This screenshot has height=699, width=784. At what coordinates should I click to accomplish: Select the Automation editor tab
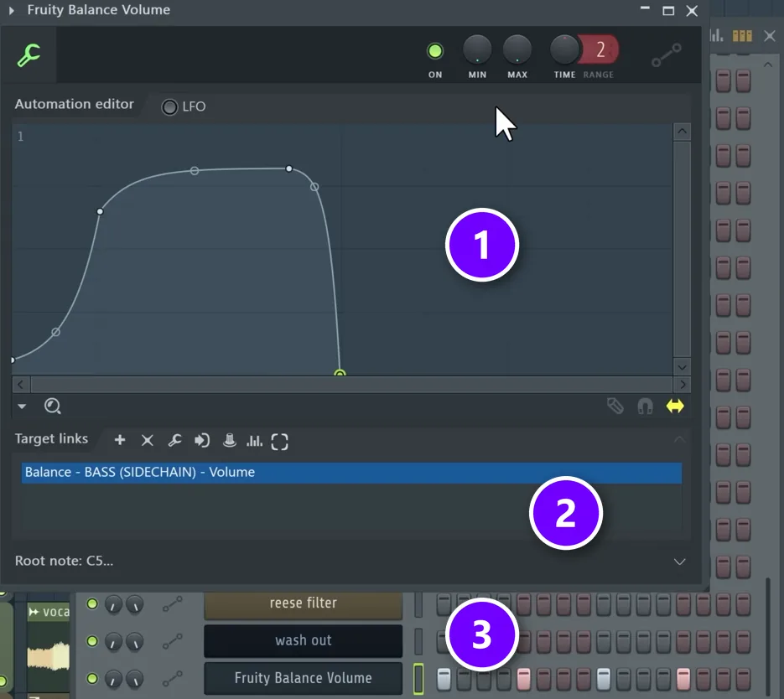click(75, 104)
